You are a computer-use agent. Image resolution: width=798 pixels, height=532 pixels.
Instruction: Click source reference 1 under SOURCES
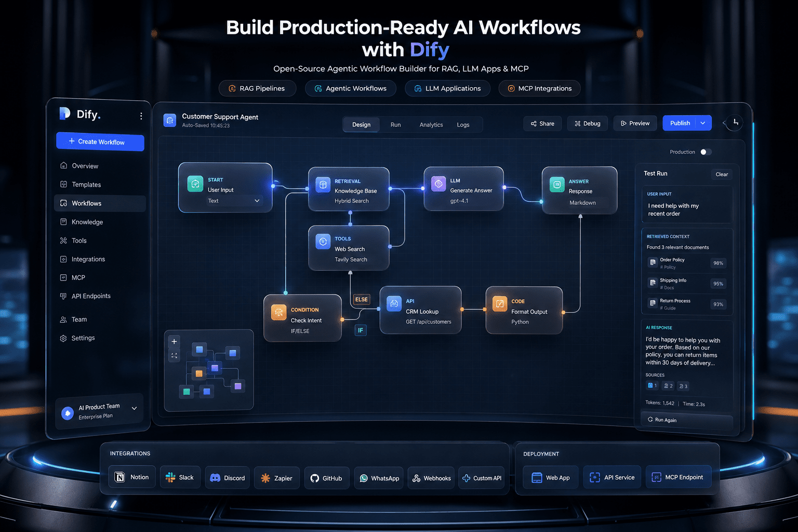pos(652,385)
